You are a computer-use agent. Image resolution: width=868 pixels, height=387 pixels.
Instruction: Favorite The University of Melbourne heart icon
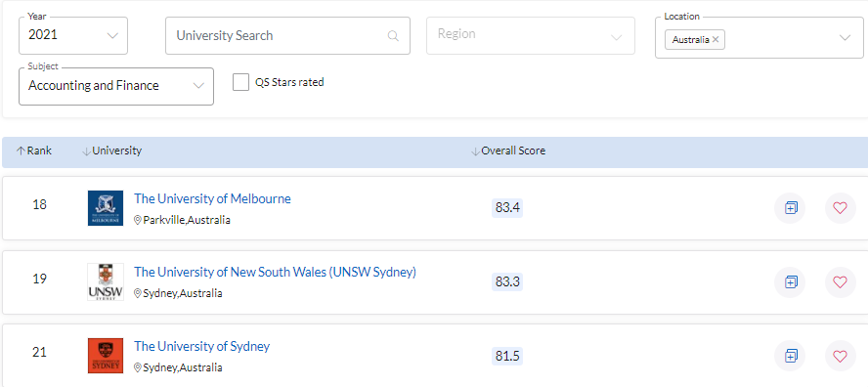coord(841,208)
